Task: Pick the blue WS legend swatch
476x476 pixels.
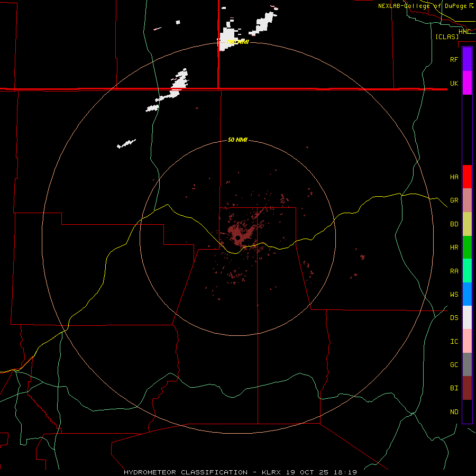Action: [x=467, y=294]
